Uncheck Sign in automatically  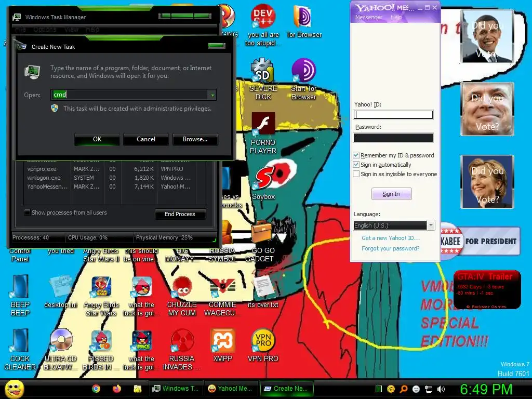click(x=356, y=165)
